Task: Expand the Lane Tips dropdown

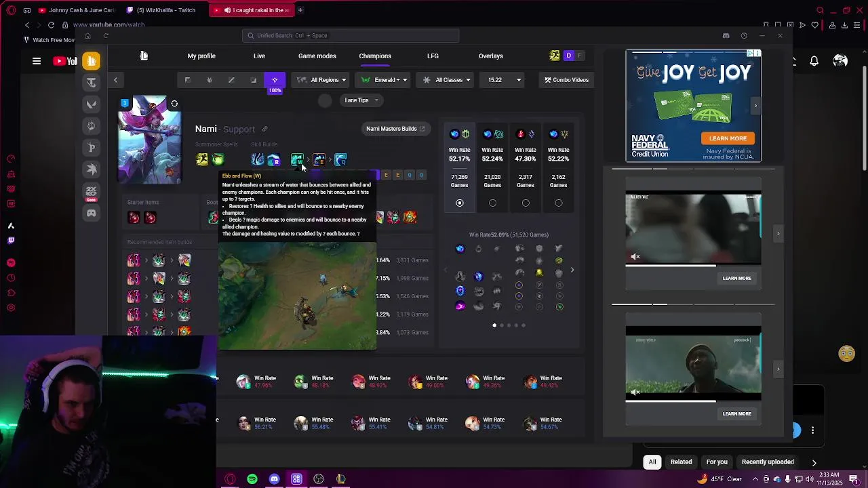Action: 361,100
